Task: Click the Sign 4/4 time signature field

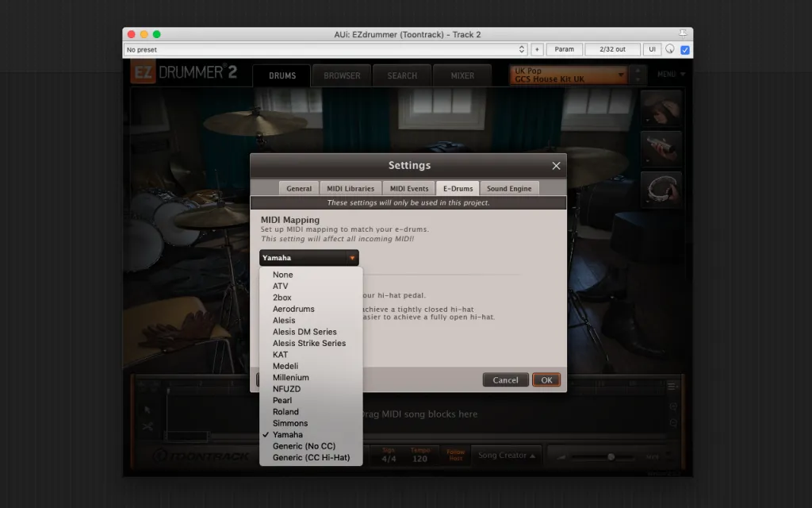Action: point(389,455)
